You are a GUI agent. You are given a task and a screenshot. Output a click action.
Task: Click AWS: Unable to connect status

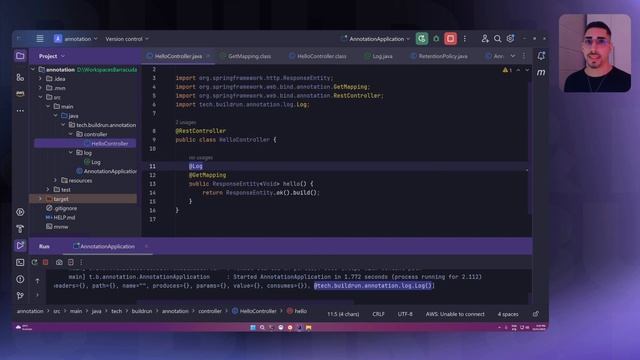pyautogui.click(x=455, y=314)
